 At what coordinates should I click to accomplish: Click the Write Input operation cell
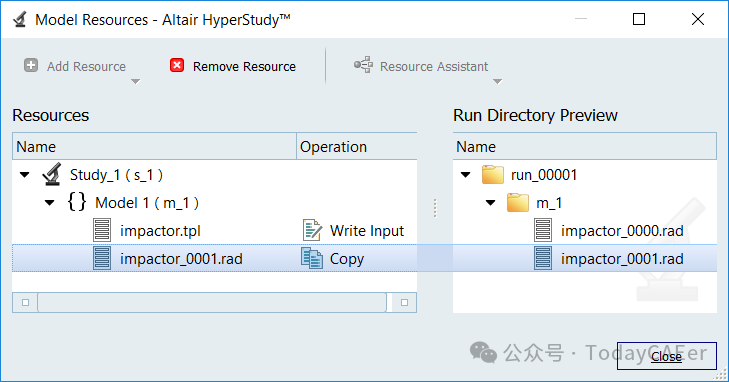click(357, 231)
